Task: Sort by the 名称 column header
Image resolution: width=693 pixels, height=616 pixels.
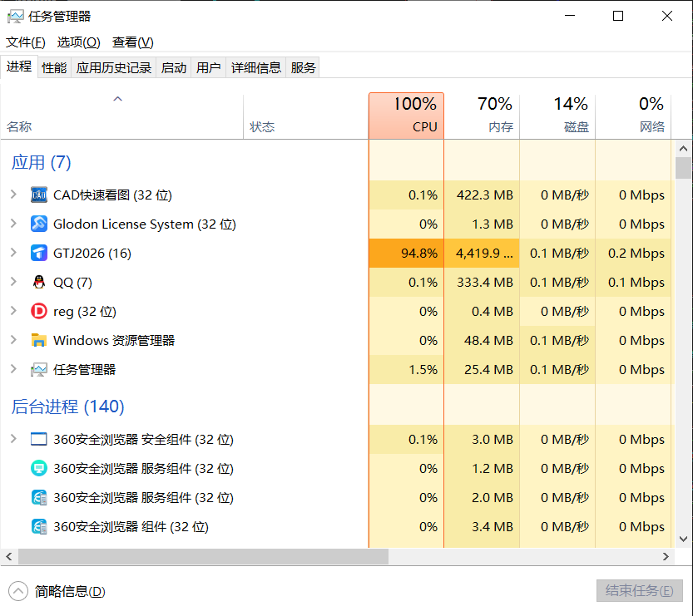Action: tap(121, 116)
